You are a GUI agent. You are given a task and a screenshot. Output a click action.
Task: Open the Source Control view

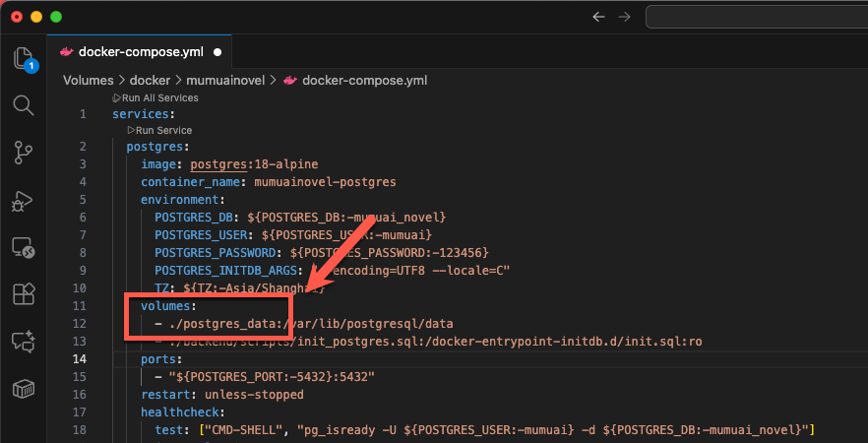[x=23, y=152]
